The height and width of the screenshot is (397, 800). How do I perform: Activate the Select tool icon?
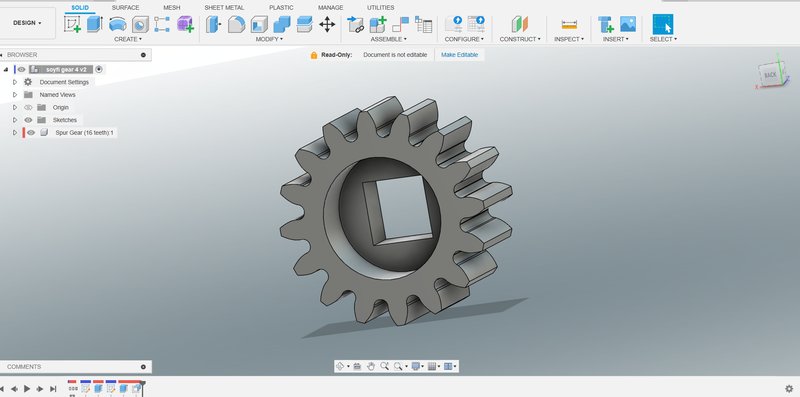(x=663, y=24)
